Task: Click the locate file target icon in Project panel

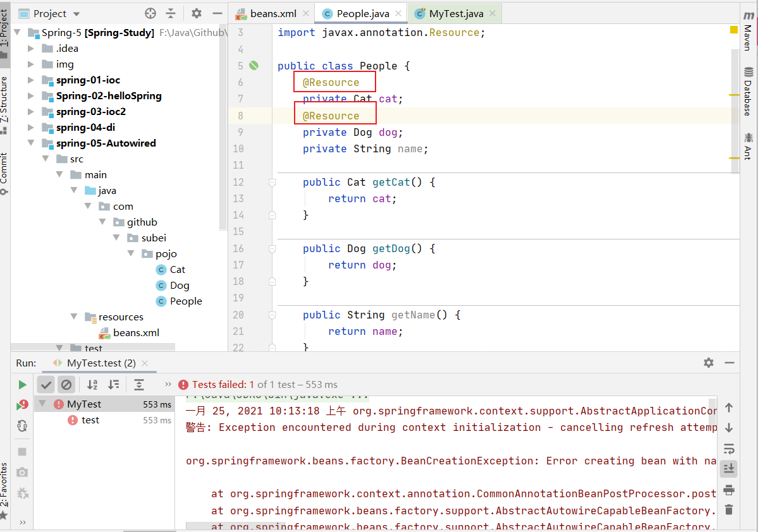Action: pos(150,13)
